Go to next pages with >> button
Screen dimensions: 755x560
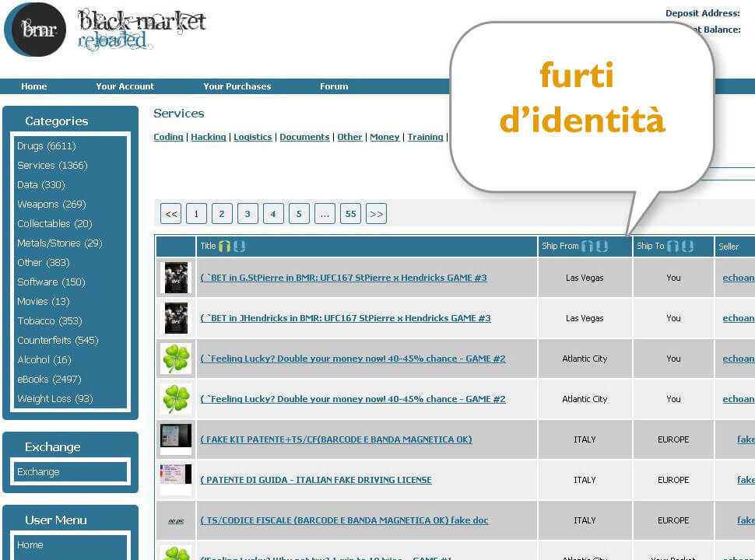377,214
